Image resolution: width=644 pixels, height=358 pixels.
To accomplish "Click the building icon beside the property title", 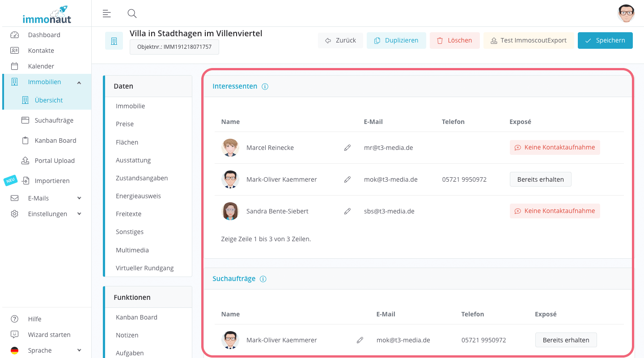I will (x=114, y=41).
